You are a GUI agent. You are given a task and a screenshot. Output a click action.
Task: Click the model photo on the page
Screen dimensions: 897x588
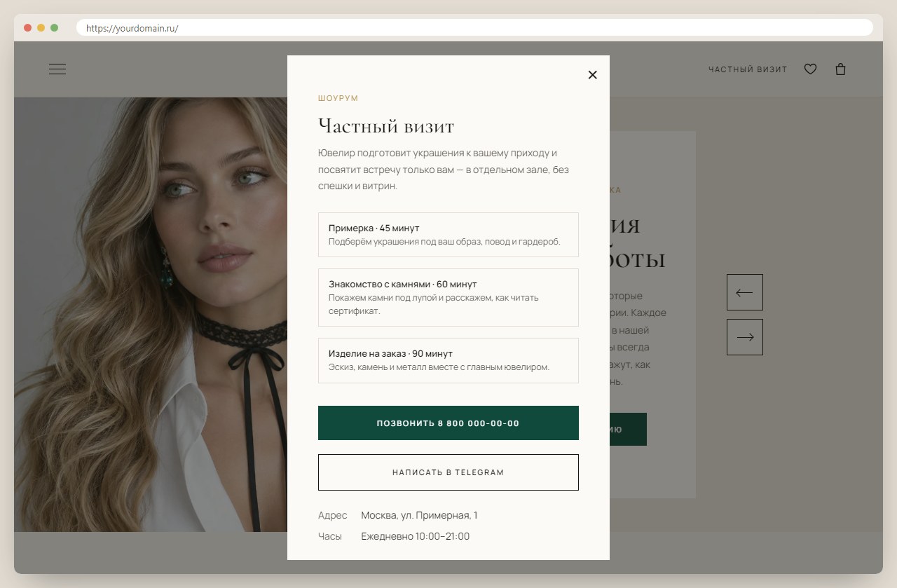coord(151,314)
